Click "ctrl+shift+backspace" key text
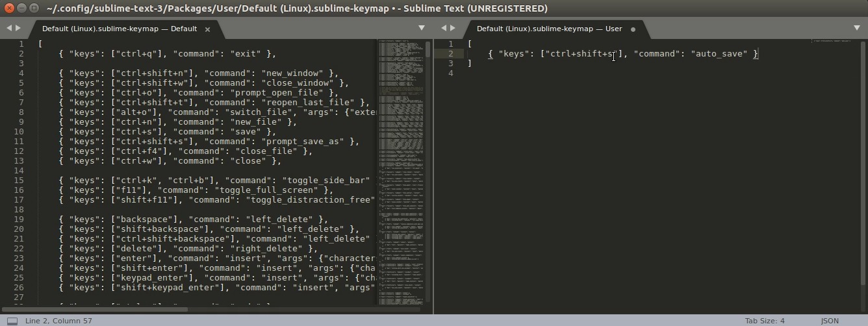This screenshot has height=326, width=868. [x=173, y=239]
